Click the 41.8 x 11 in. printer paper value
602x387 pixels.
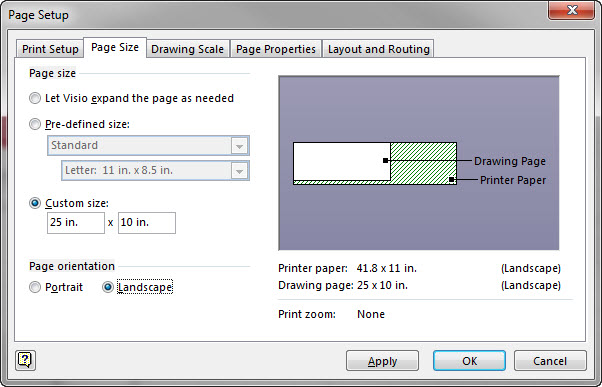pos(387,268)
